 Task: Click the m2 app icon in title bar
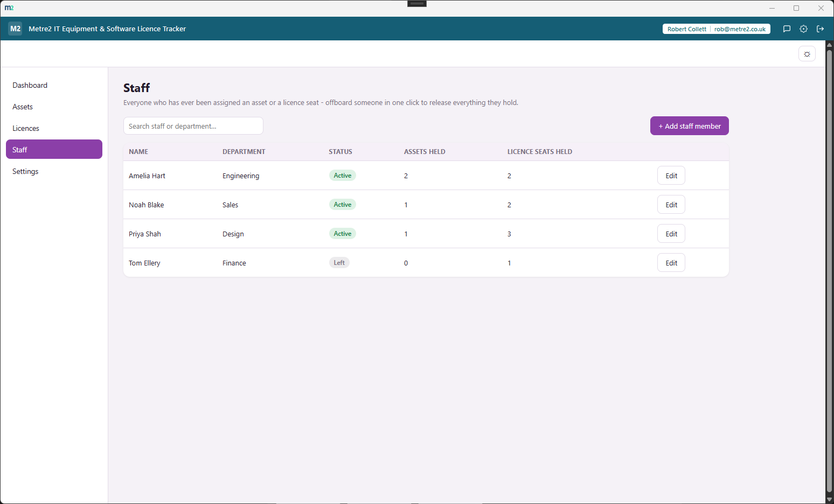click(9, 8)
